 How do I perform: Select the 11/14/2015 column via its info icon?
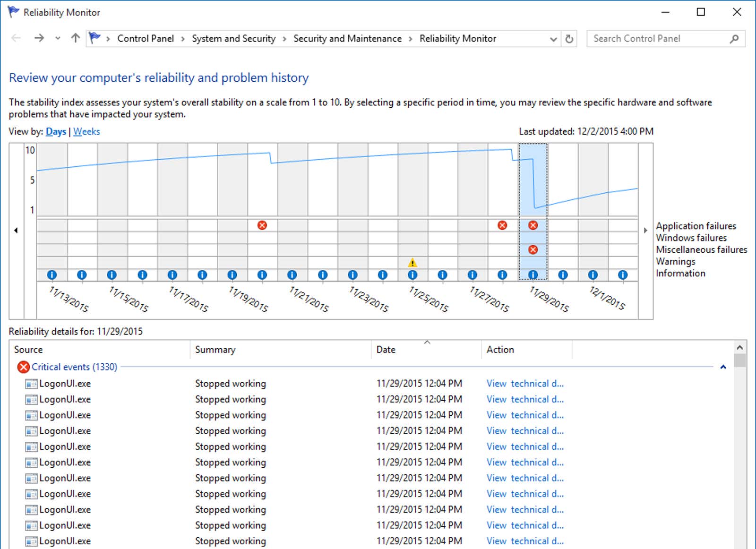pyautogui.click(x=82, y=274)
